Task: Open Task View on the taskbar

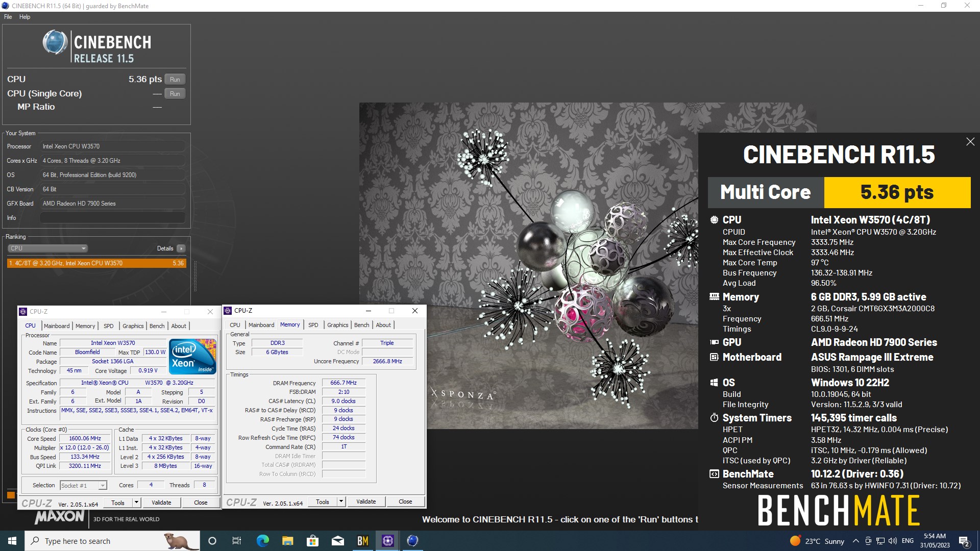Action: [237, 541]
